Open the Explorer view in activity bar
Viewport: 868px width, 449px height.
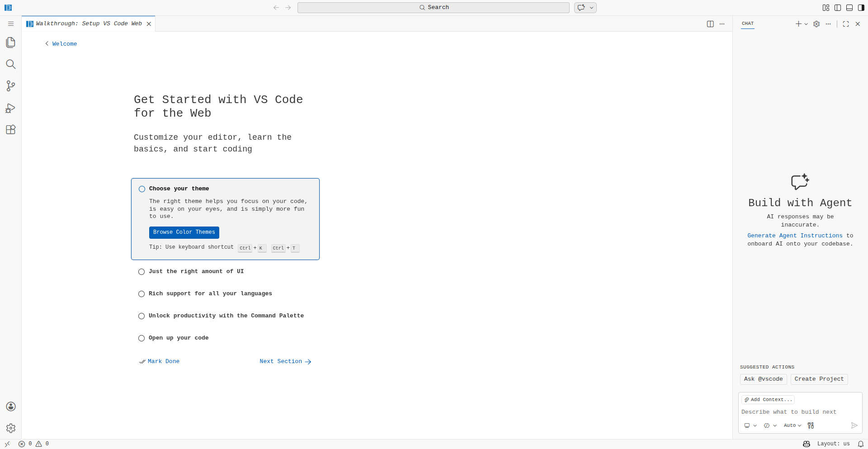pos(11,43)
